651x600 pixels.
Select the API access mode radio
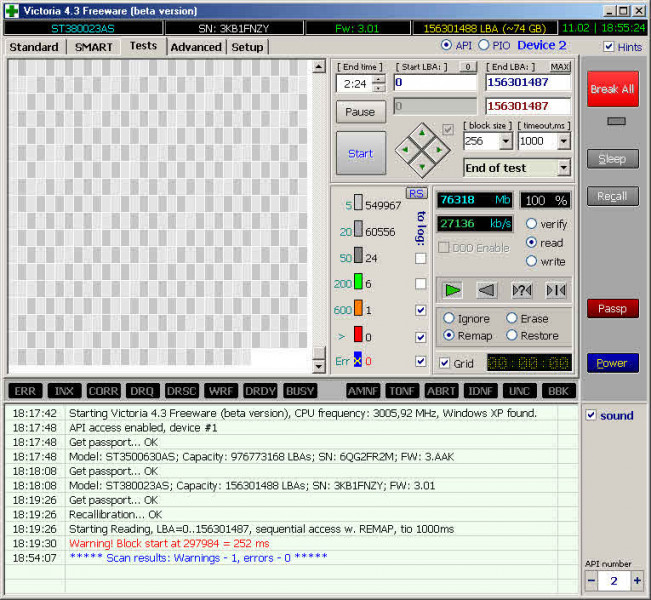point(446,45)
